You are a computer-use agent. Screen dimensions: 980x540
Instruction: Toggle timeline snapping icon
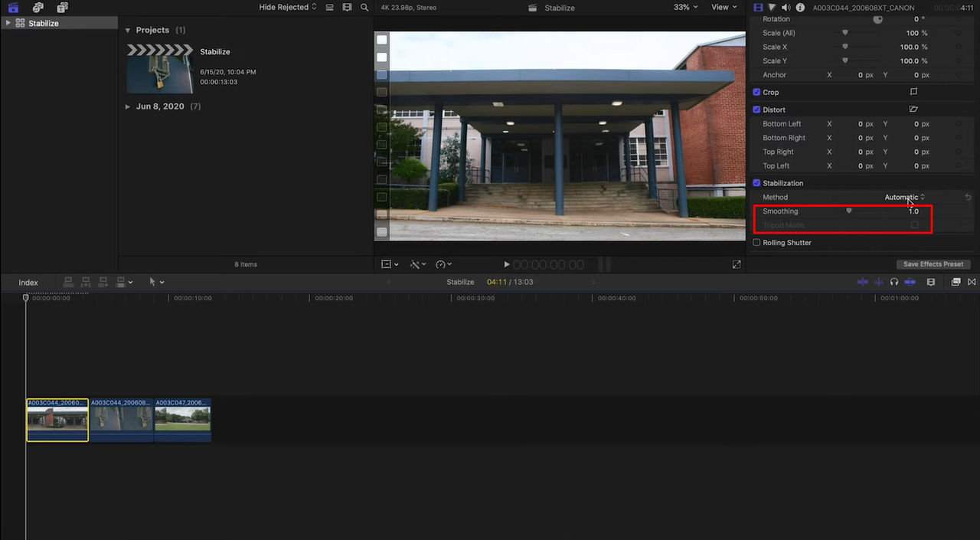(910, 282)
